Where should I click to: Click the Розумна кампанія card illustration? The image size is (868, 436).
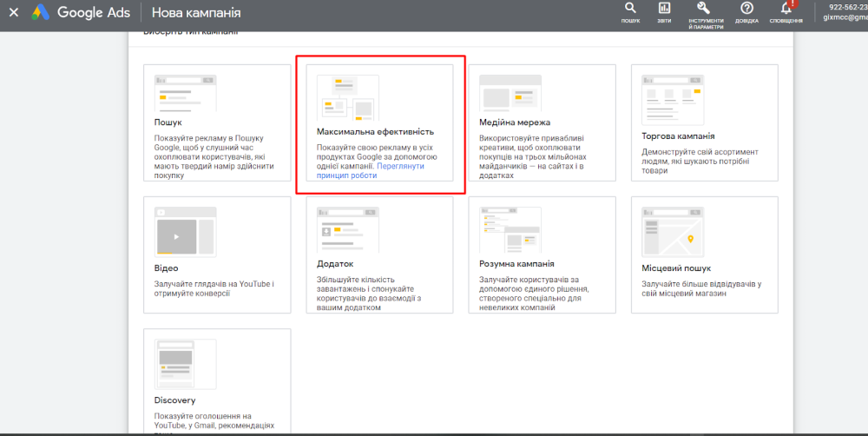tap(510, 230)
